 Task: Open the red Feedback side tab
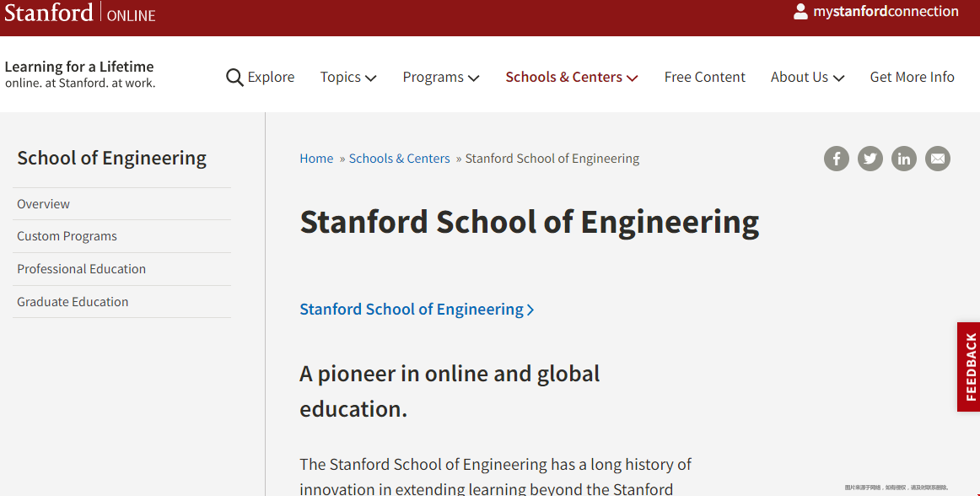[968, 367]
